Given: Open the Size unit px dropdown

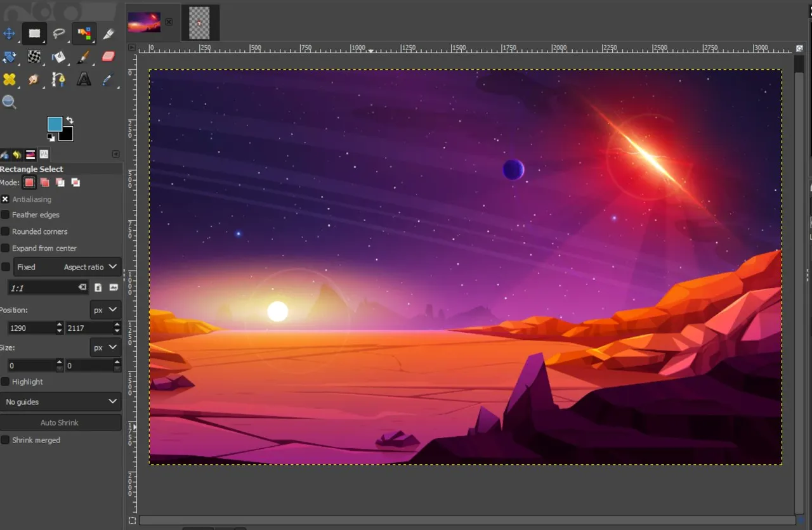Looking at the screenshot, I should click(105, 347).
